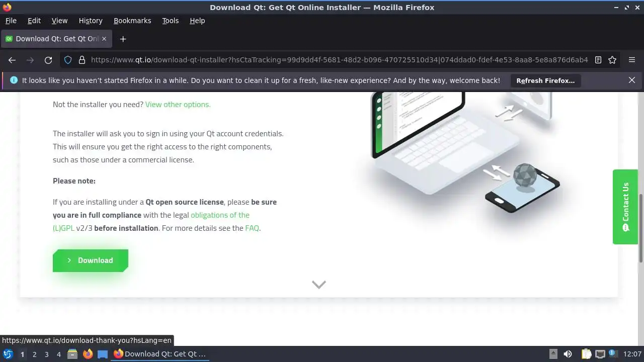This screenshot has width=644, height=362.
Task: Open the update notifier tray icon
Action: click(x=613, y=354)
